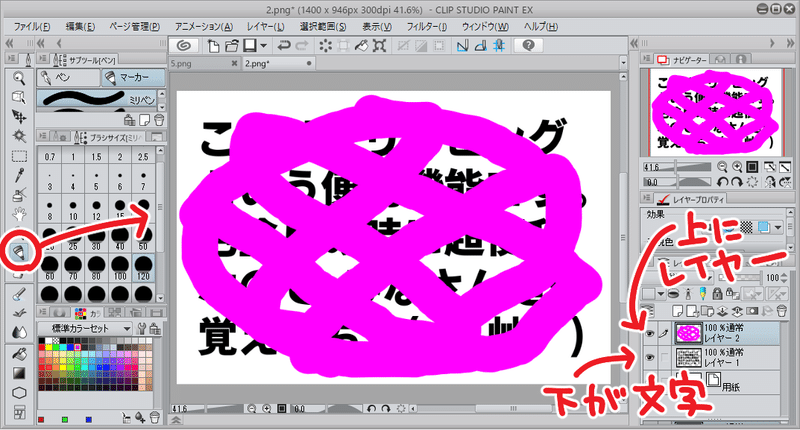
Task: Toggle Set as draft layer pencil icon
Action: [703, 293]
